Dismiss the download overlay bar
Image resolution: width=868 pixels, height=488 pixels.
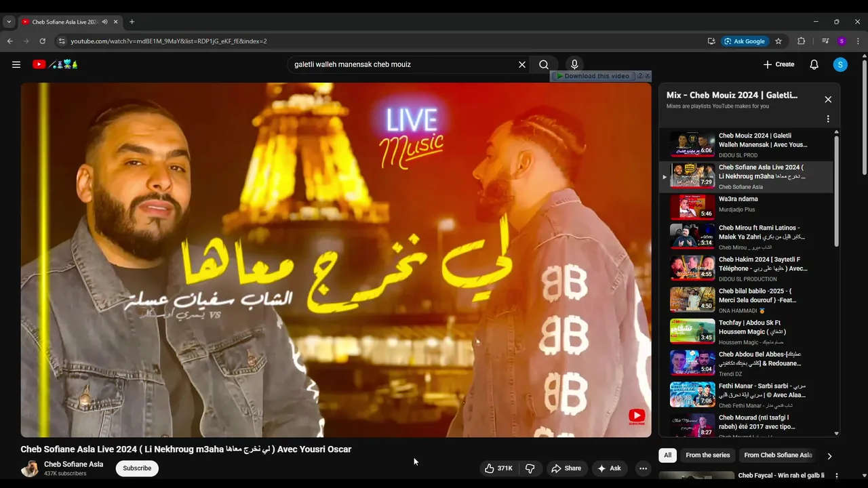(648, 76)
